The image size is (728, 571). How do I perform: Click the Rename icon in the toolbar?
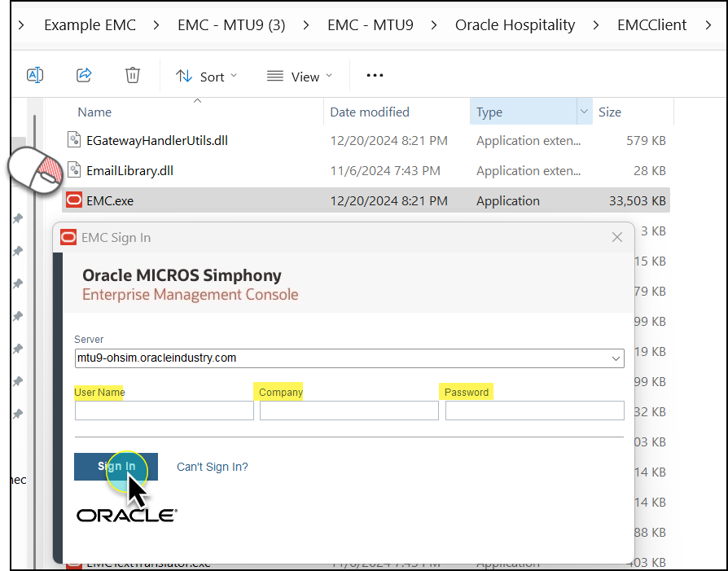pos(35,76)
